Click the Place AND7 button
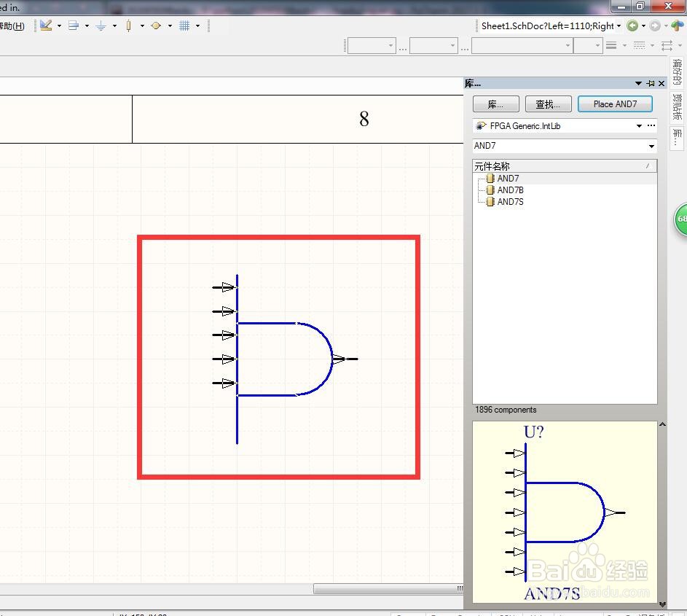Image resolution: width=687 pixels, height=616 pixels. point(615,104)
